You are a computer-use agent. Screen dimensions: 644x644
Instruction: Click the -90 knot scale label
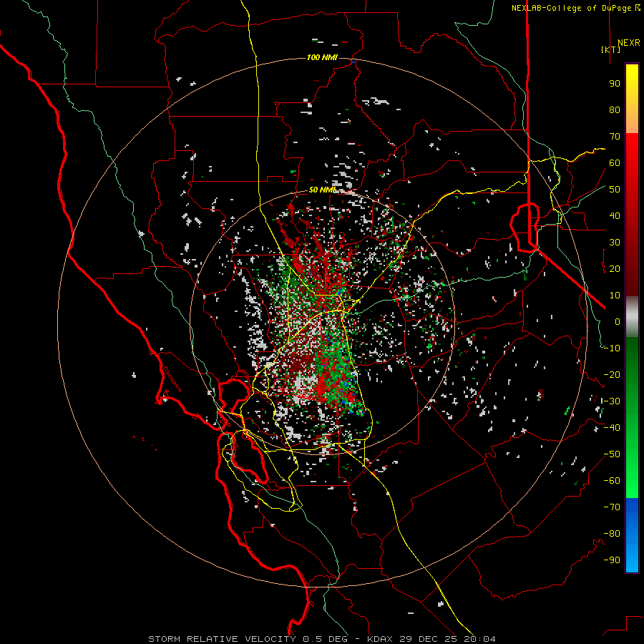pos(612,560)
